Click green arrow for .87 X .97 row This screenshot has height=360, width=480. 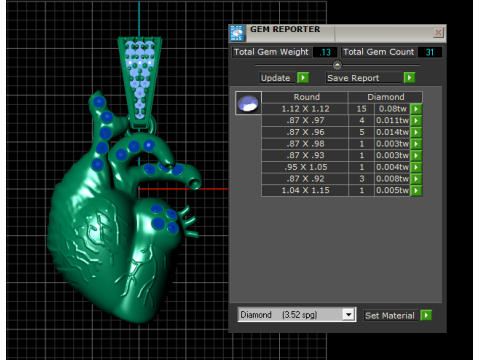(416, 121)
